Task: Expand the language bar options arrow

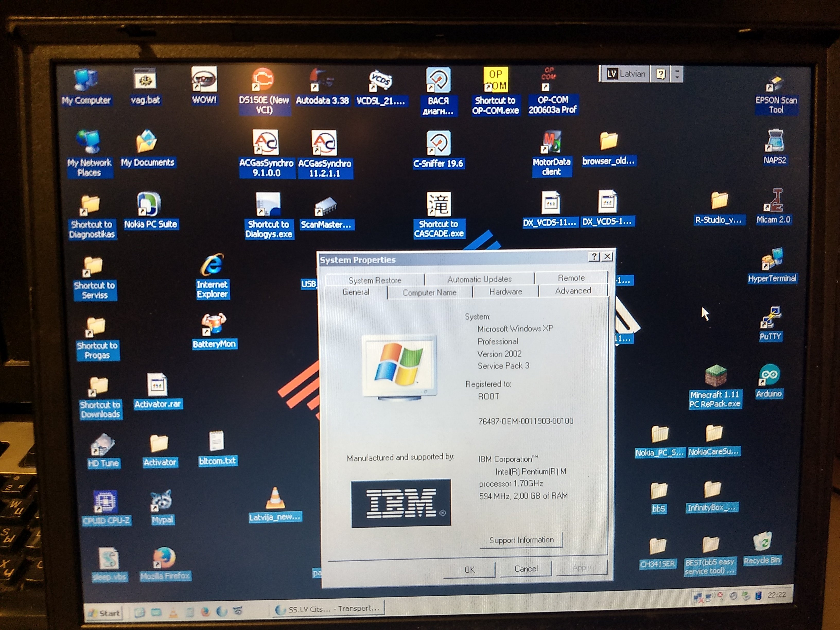Action: (x=677, y=74)
